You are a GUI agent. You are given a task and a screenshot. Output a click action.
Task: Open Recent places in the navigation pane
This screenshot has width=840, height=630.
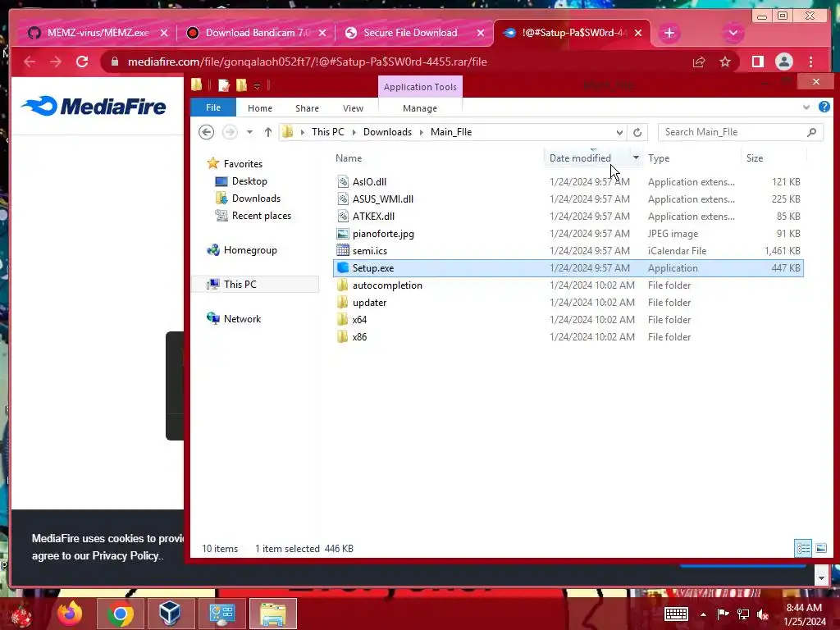[x=262, y=216]
